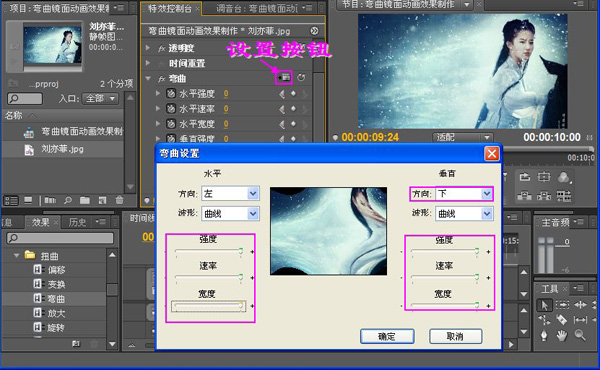Click horizontal 宽度 slider
Viewport: 600px width, 370px height.
point(209,306)
